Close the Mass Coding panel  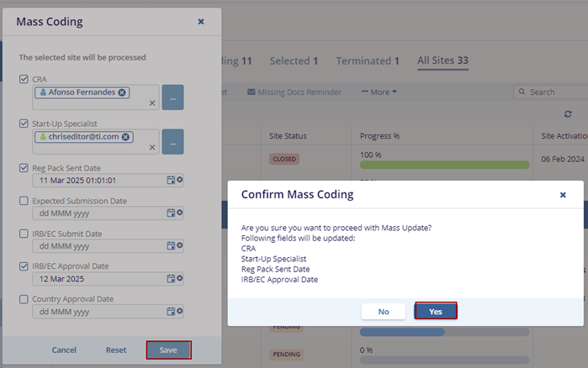pos(201,22)
